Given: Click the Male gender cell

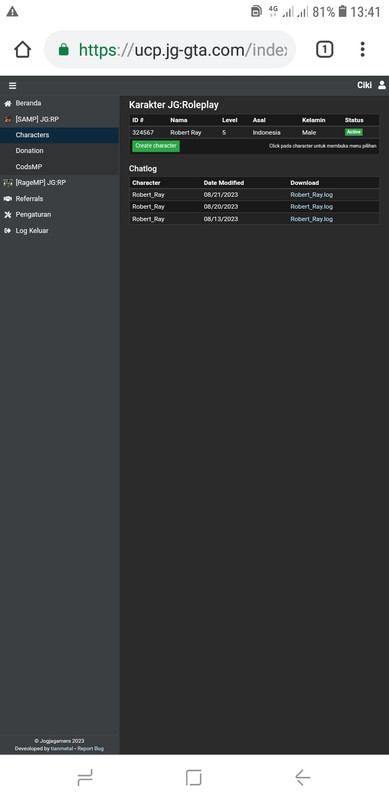Looking at the screenshot, I should [309, 133].
